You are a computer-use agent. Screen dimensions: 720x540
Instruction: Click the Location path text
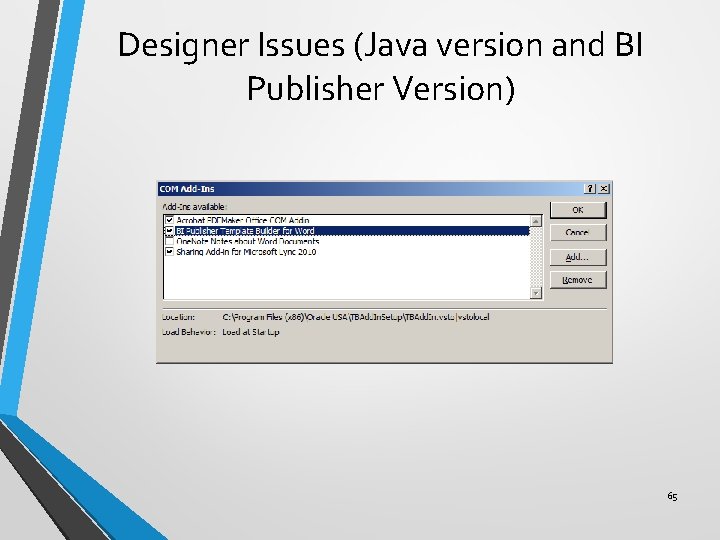356,317
